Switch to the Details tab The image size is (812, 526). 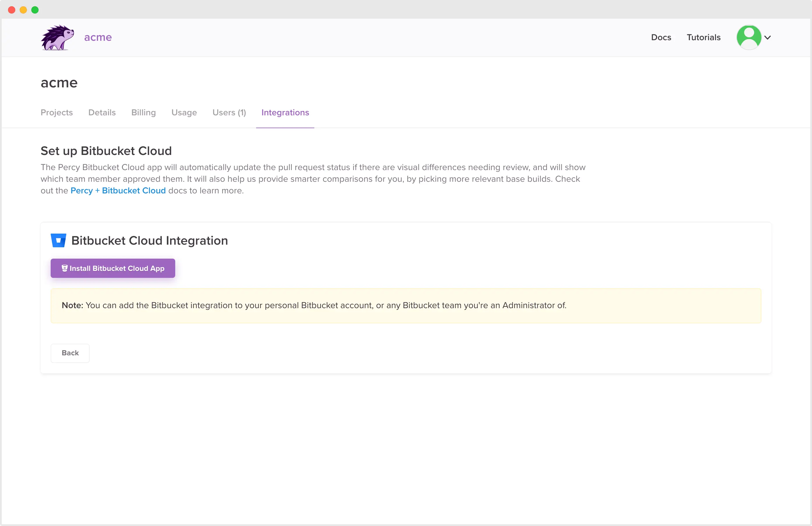[x=102, y=112]
